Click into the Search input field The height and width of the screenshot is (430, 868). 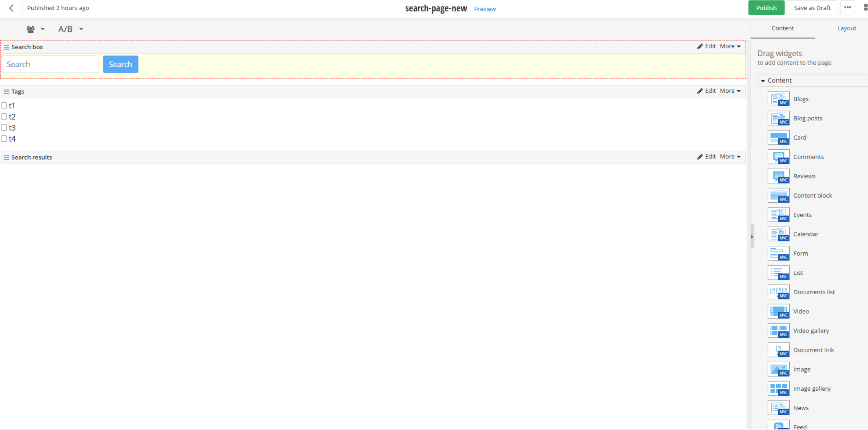click(x=50, y=64)
